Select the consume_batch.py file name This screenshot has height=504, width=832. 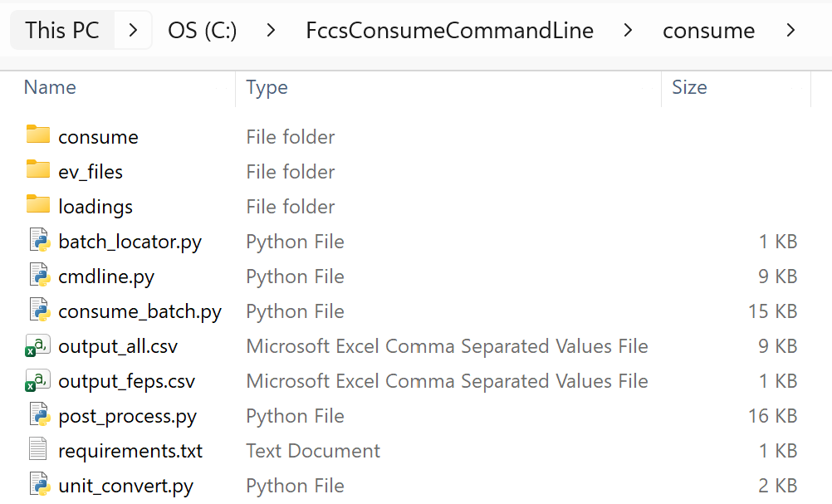click(x=139, y=311)
